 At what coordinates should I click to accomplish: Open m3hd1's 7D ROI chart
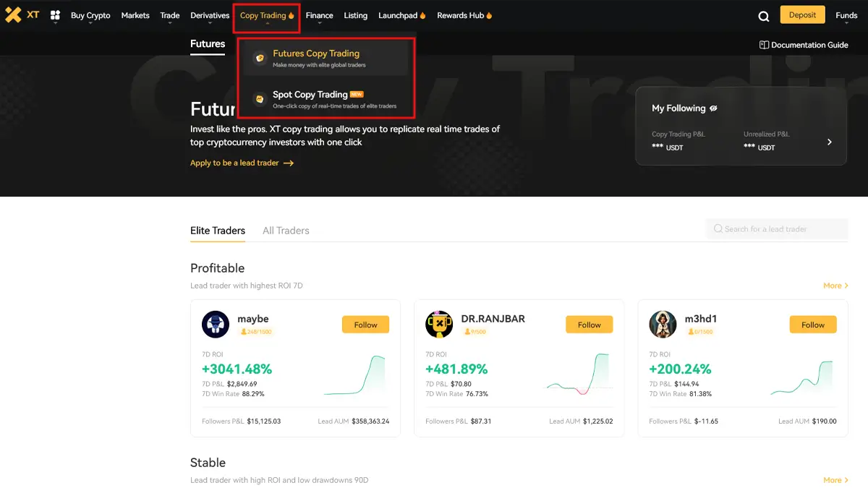coord(801,377)
